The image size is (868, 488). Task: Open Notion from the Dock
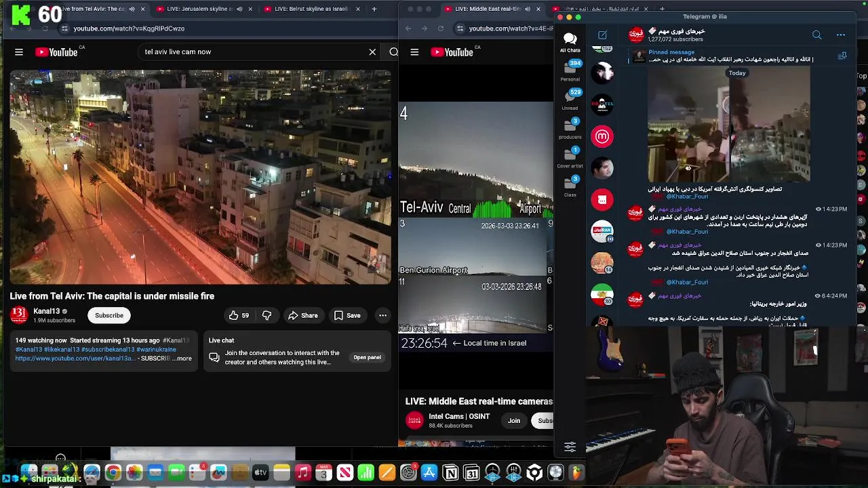(450, 472)
